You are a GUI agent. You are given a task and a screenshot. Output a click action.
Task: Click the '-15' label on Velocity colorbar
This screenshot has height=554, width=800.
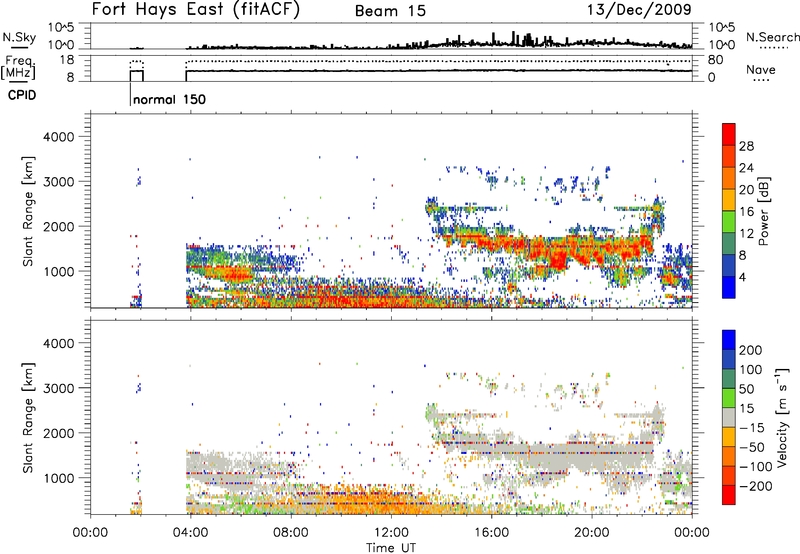click(752, 428)
